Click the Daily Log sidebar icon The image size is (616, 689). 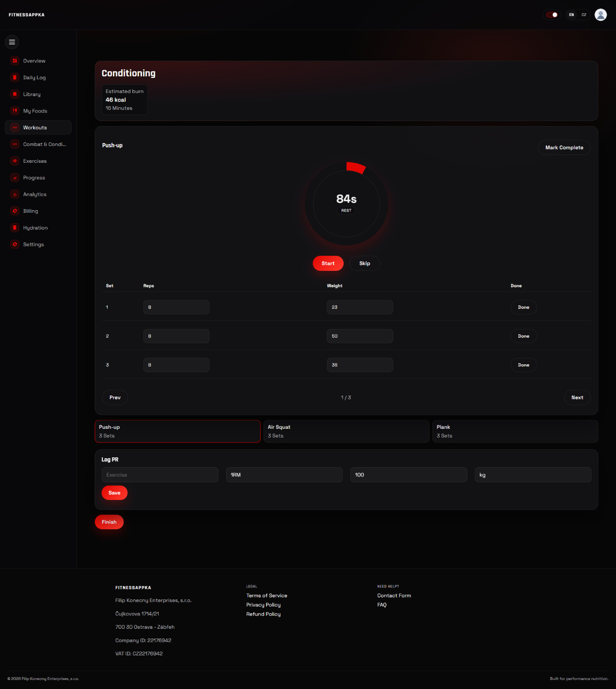click(15, 78)
